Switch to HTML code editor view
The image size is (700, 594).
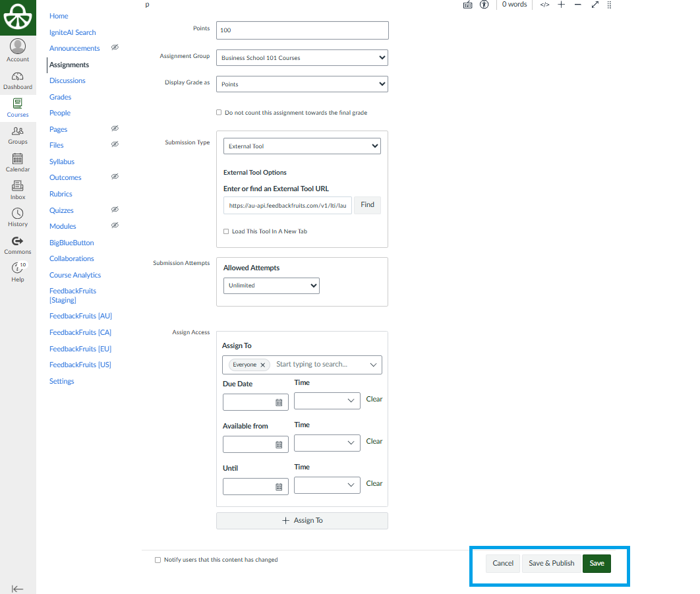544,5
